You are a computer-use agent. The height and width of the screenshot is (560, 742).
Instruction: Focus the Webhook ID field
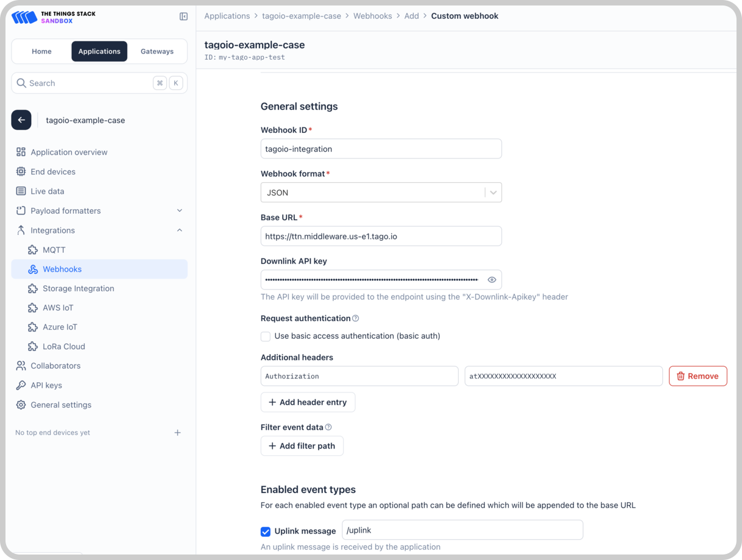(x=381, y=149)
